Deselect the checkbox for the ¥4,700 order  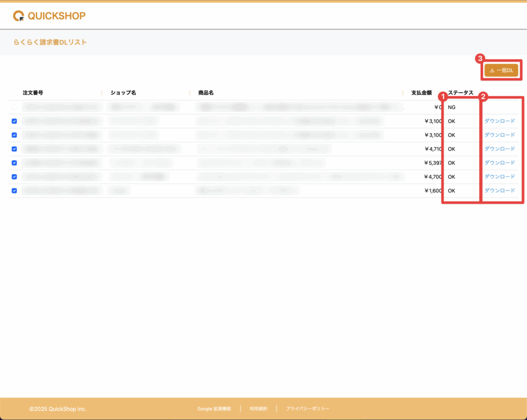(14, 177)
